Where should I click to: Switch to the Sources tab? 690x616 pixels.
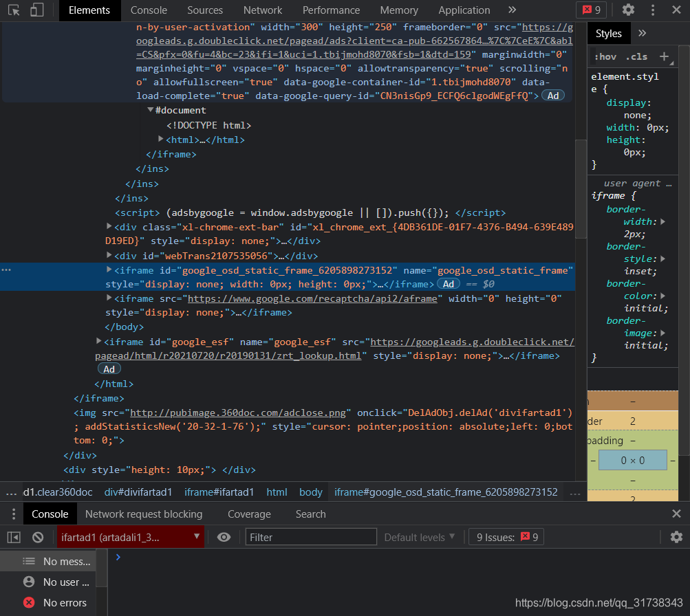tap(205, 10)
